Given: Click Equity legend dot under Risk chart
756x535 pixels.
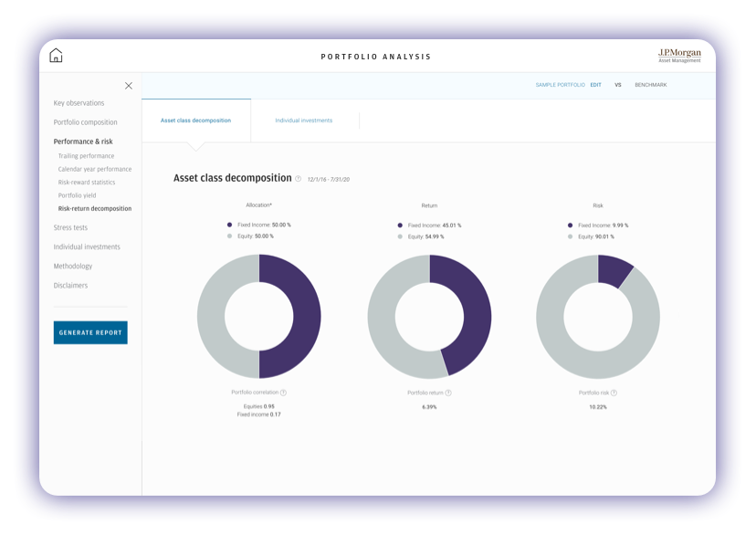Looking at the screenshot, I should point(570,236).
